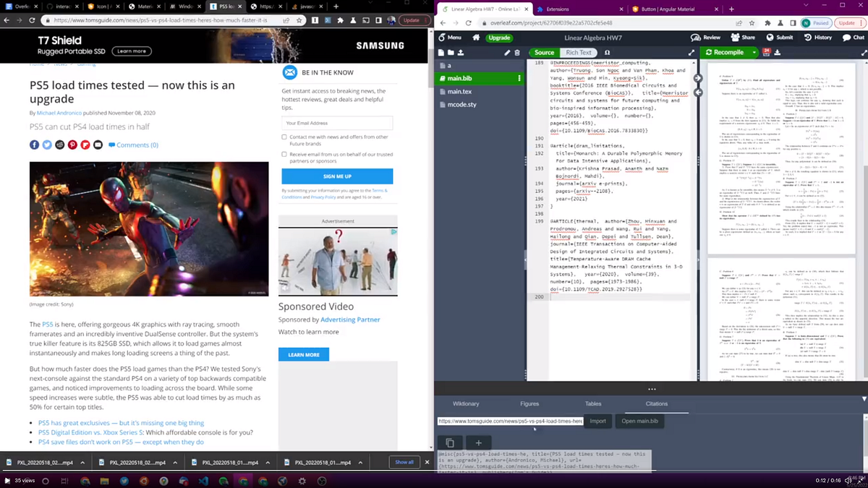868x488 pixels.
Task: Download the compiled PDF
Action: [778, 53]
